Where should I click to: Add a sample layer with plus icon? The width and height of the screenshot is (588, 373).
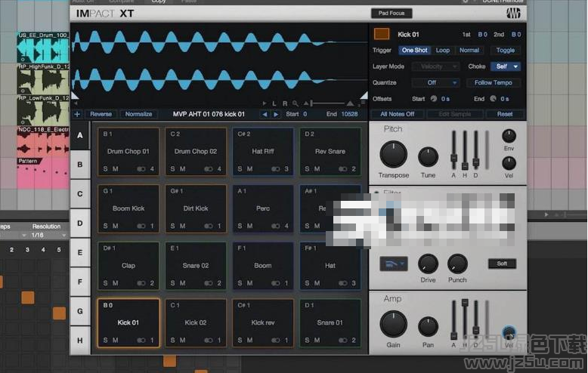pyautogui.click(x=77, y=114)
